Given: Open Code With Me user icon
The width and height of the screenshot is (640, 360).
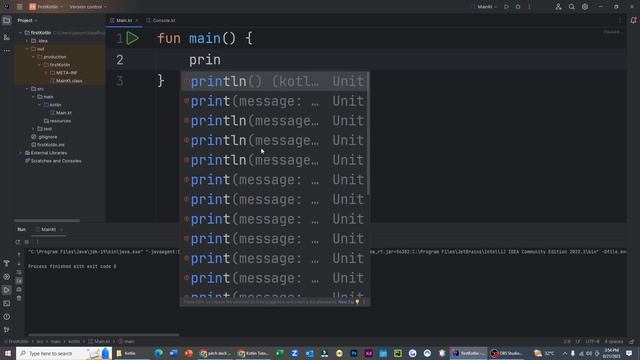Looking at the screenshot, I should [x=558, y=7].
